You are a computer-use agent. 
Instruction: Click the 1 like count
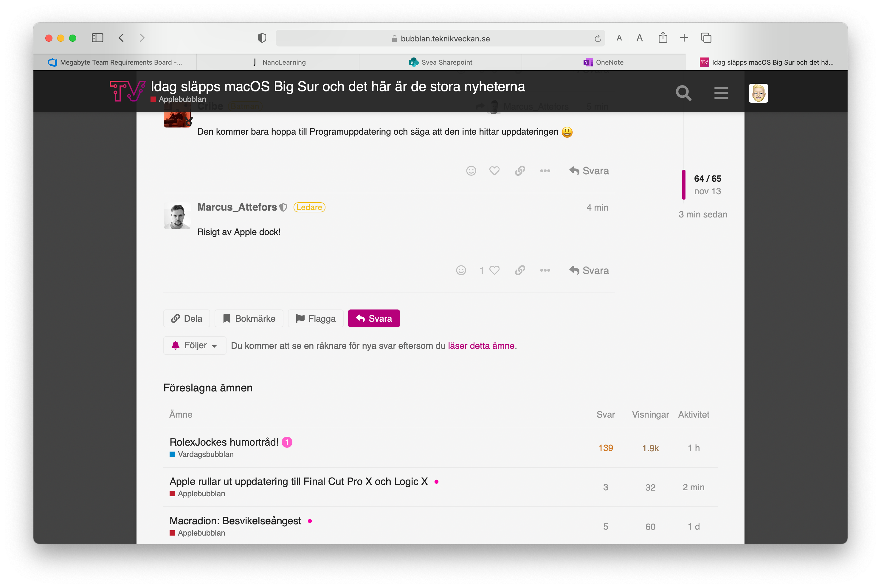(x=482, y=270)
